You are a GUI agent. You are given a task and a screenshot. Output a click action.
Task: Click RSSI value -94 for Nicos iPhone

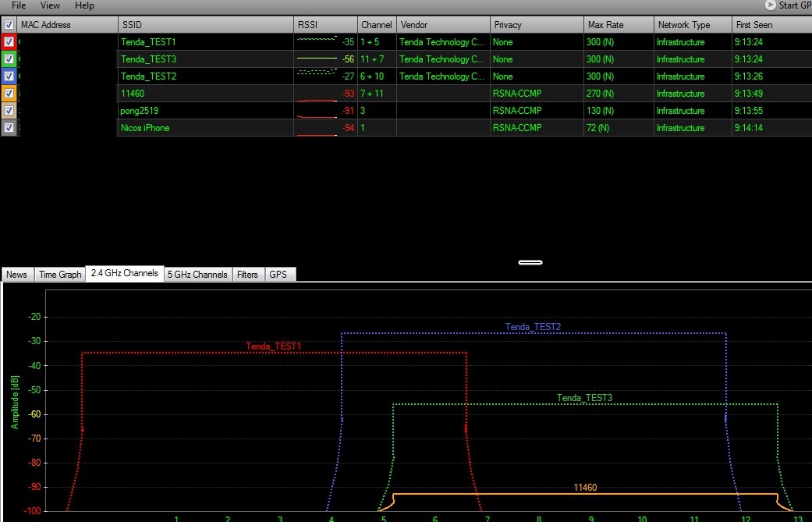(349, 127)
